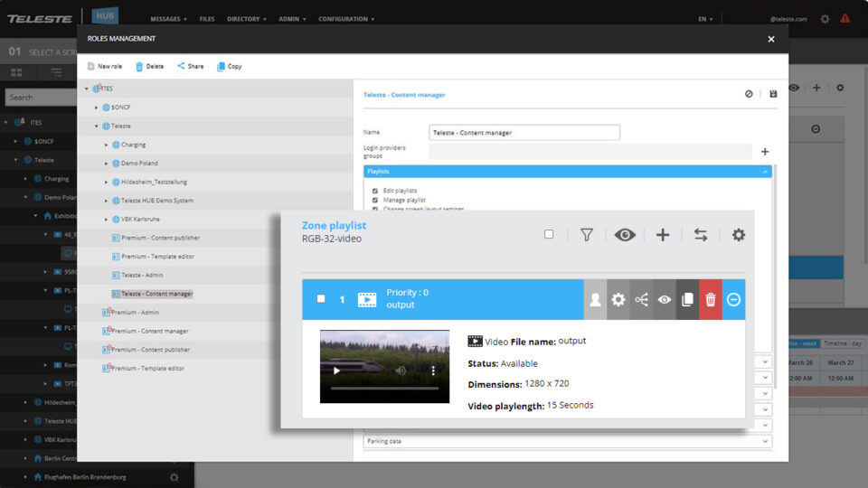Click list view icon in background sidebar

56,72
